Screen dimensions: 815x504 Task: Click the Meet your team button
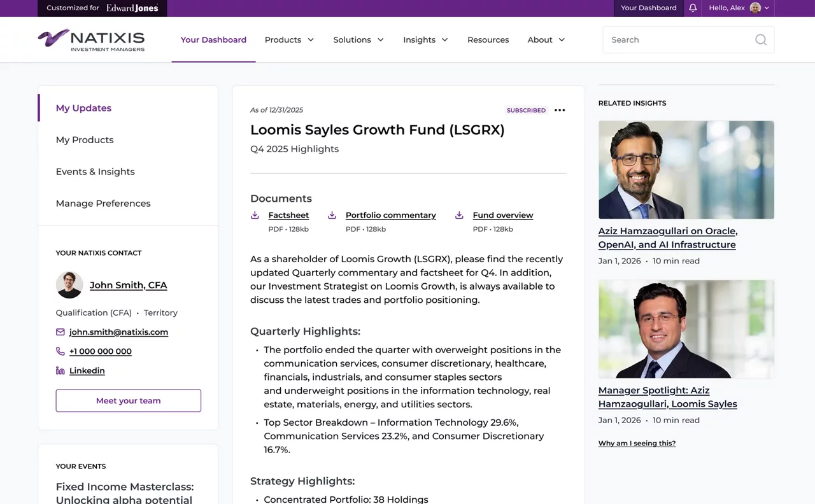(129, 401)
